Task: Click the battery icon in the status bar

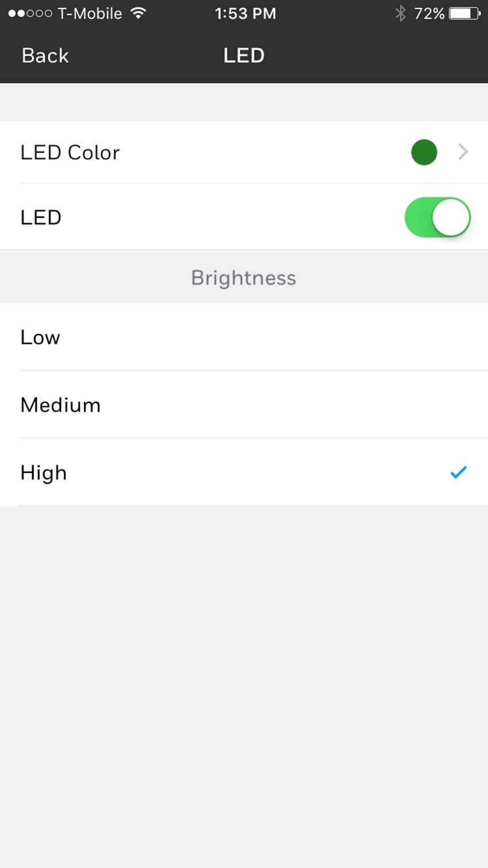Action: coord(464,13)
